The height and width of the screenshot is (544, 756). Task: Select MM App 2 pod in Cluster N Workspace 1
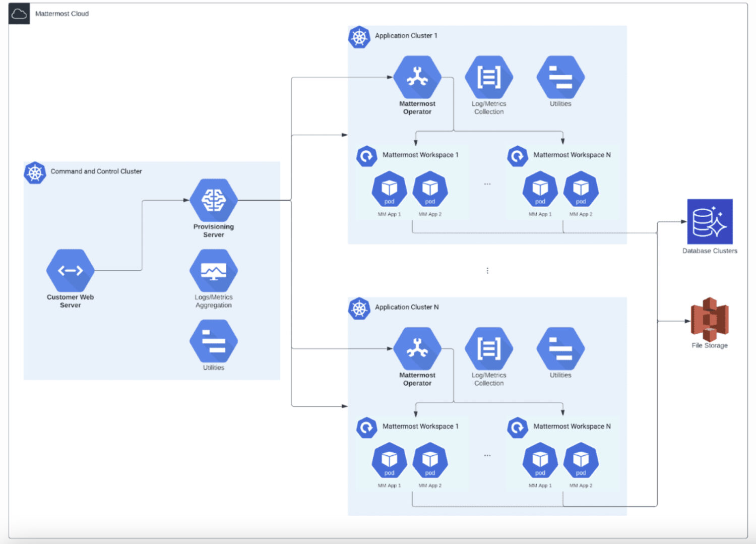430,461
